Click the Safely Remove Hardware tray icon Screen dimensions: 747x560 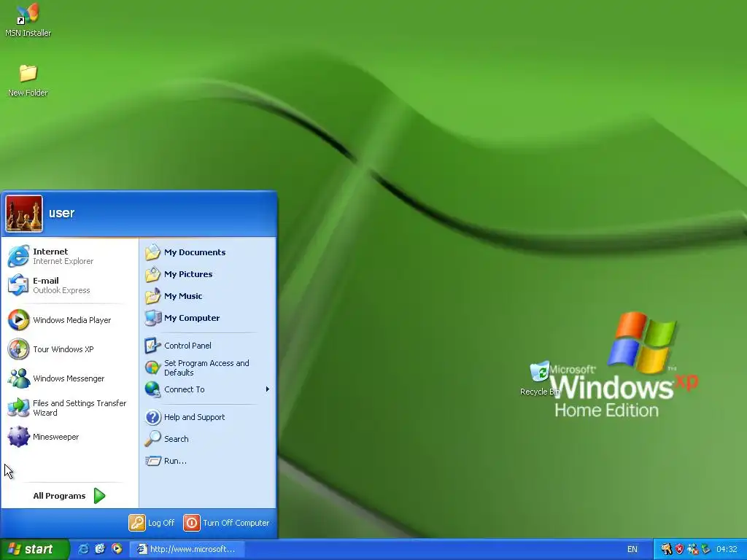point(705,549)
